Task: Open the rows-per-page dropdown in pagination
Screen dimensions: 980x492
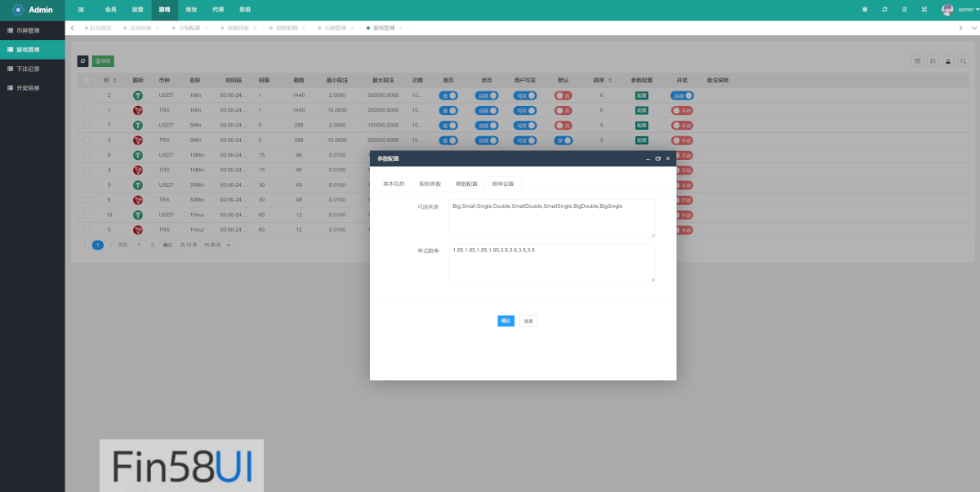Action: click(217, 245)
